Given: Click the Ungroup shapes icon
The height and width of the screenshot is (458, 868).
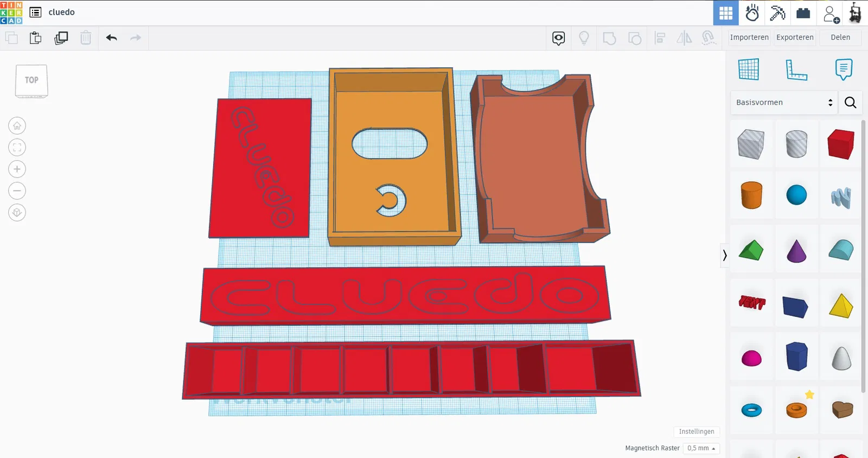Looking at the screenshot, I should tap(635, 38).
